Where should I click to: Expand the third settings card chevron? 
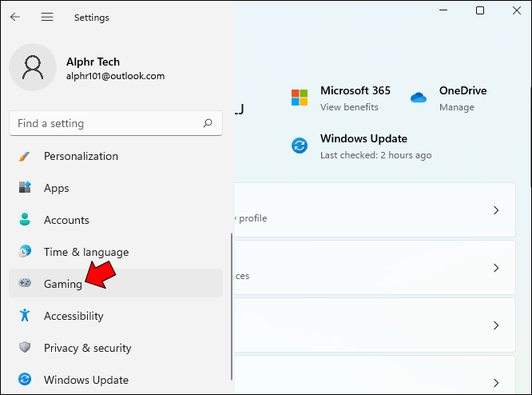[x=496, y=325]
